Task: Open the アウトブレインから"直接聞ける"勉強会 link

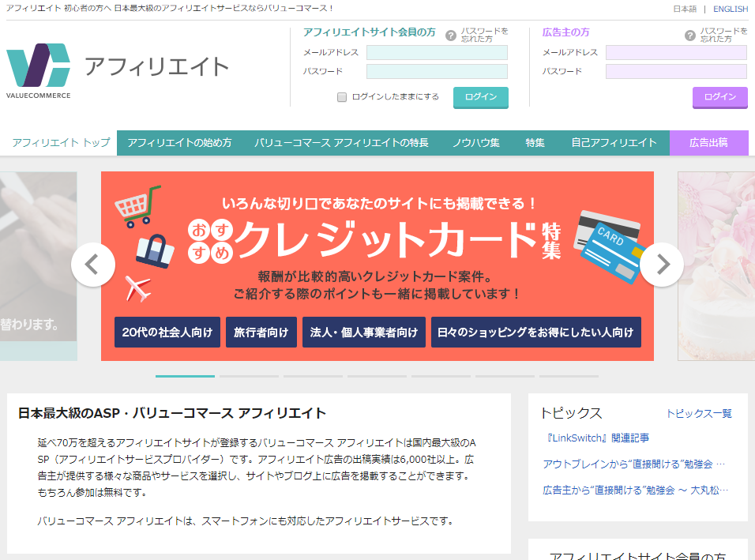Action: (x=633, y=464)
